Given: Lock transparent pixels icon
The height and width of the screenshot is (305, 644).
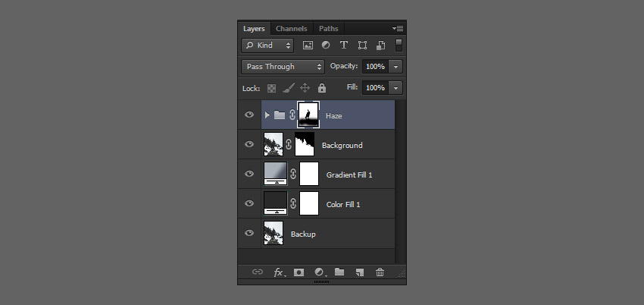Looking at the screenshot, I should (271, 88).
